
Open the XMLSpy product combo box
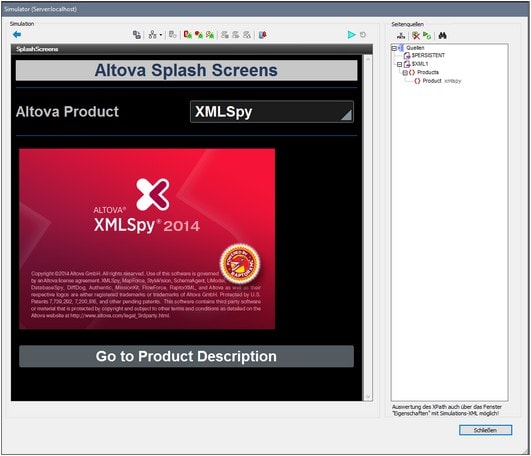[x=272, y=112]
